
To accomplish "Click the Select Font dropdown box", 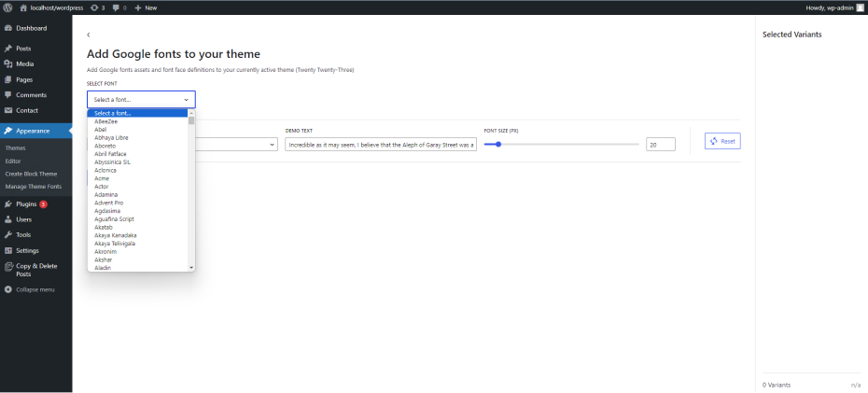I will [x=141, y=100].
